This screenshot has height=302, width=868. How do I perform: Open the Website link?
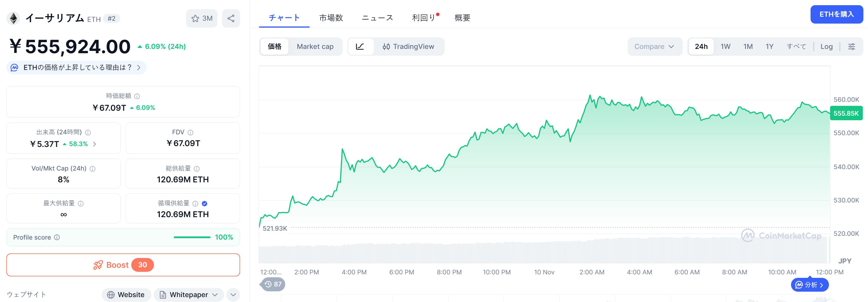coord(126,295)
